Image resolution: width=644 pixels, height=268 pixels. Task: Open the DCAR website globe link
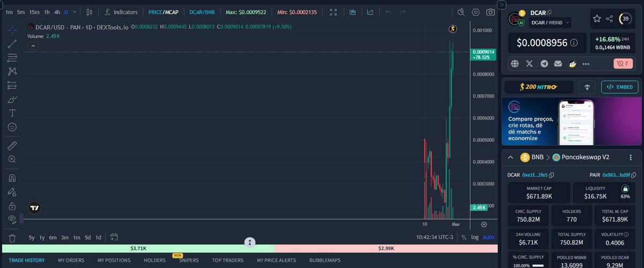point(515,64)
